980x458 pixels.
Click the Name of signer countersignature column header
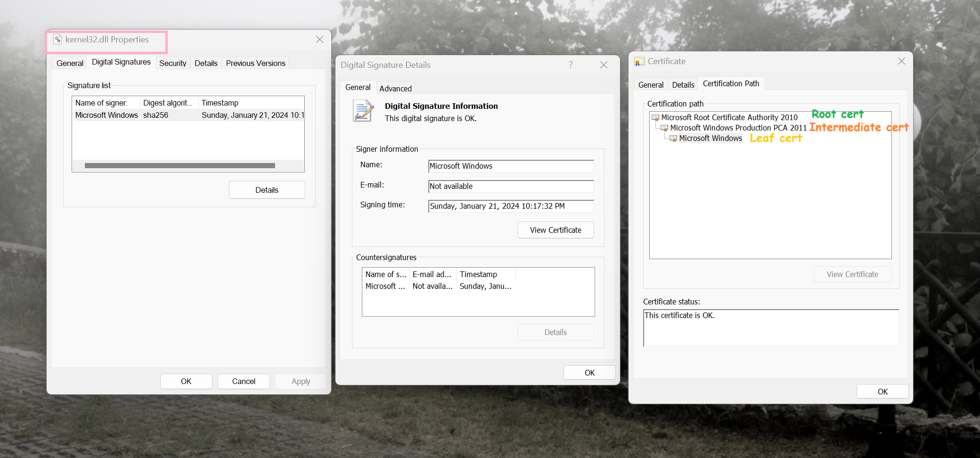click(x=386, y=274)
